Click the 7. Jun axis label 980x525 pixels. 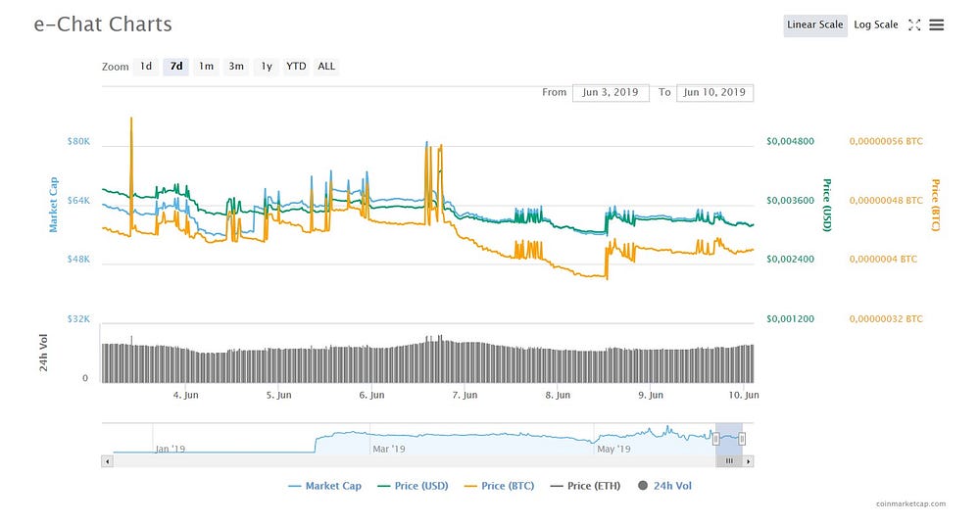465,395
